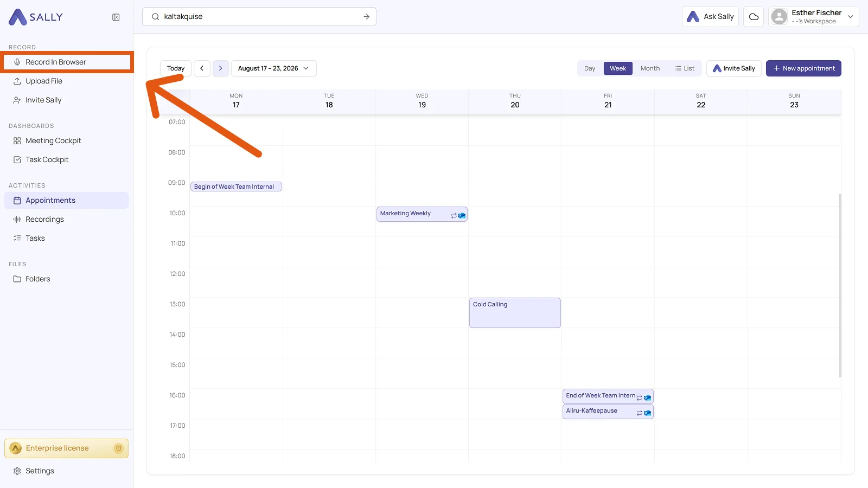Switch calendar to List view
868x488 pixels.
(685, 68)
